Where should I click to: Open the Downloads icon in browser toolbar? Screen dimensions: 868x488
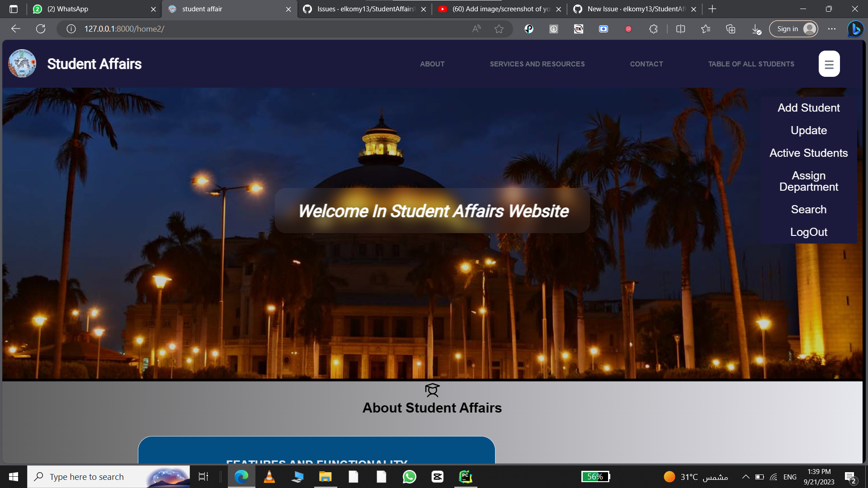coord(755,28)
